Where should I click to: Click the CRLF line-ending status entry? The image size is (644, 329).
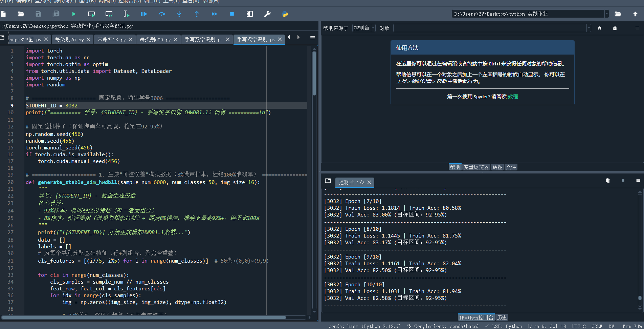[597, 326]
